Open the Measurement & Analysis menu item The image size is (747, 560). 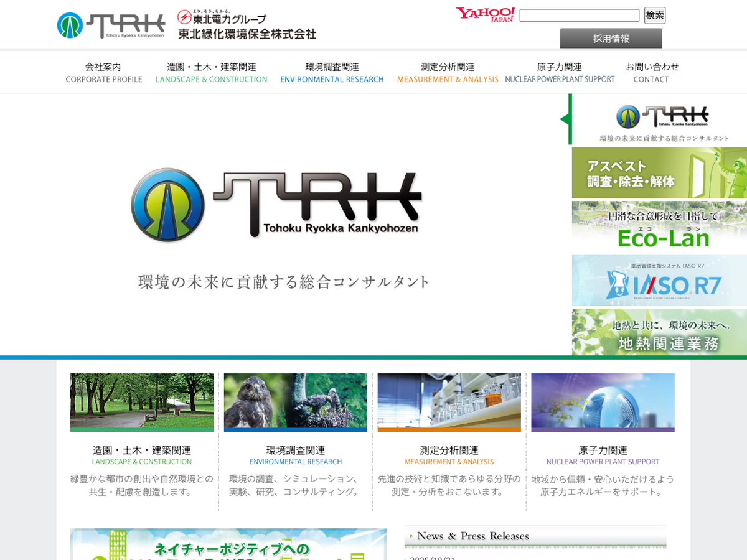click(x=448, y=72)
